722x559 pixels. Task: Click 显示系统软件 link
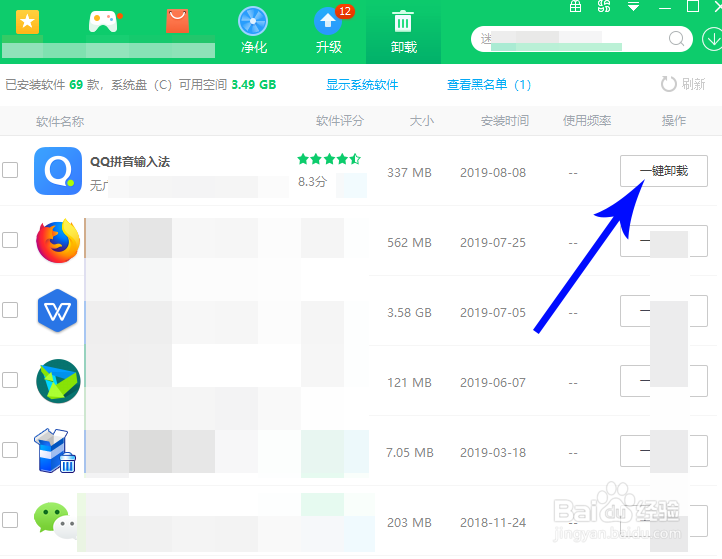[x=362, y=85]
